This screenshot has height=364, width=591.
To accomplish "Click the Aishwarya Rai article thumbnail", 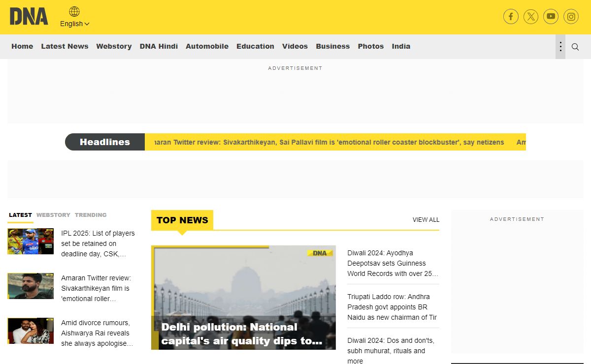I will click(31, 331).
